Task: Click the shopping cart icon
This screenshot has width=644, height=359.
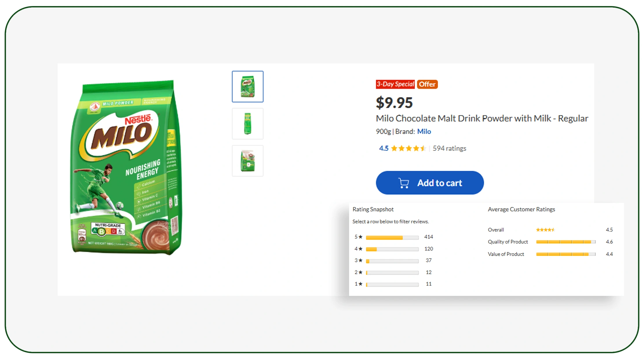Action: [404, 183]
